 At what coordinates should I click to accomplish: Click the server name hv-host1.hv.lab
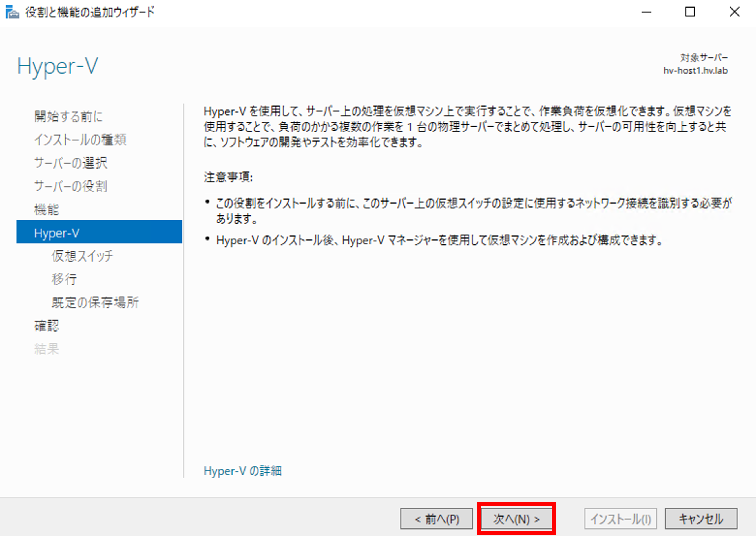point(695,71)
